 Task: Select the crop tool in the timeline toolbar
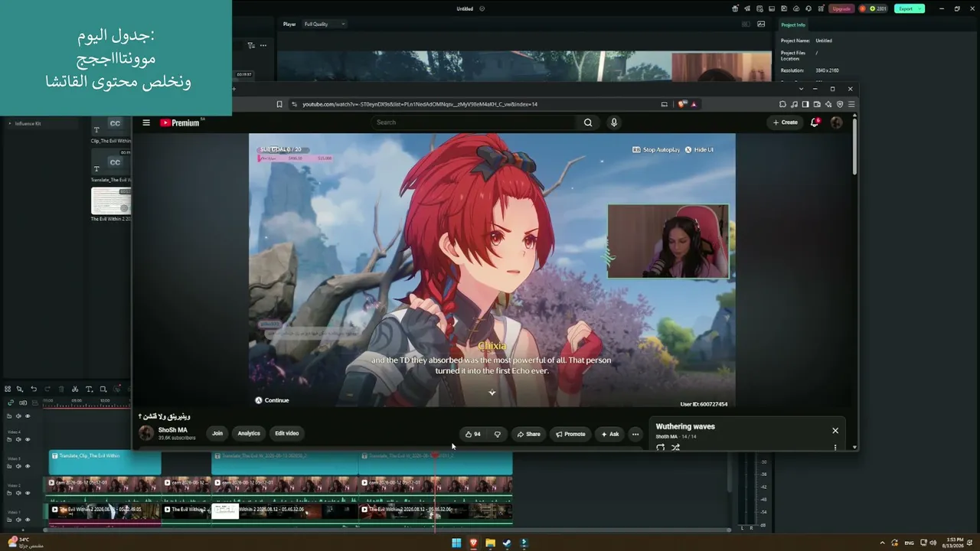(103, 389)
